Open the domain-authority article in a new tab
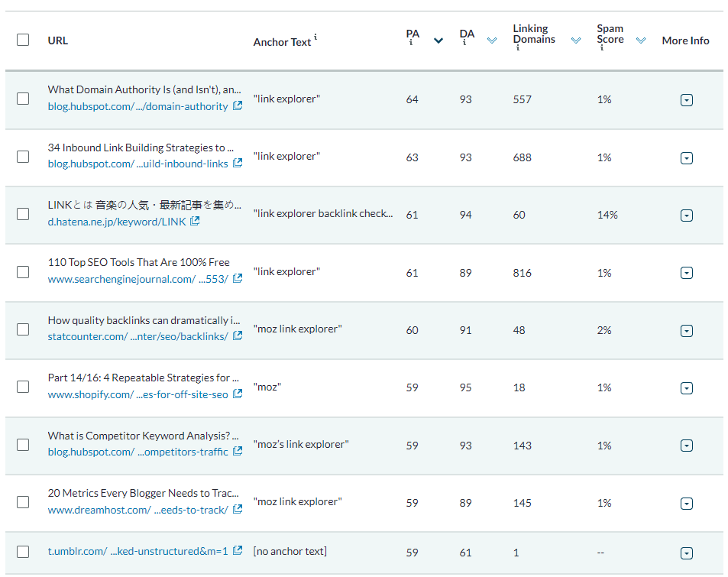This screenshot has height=577, width=728. pos(238,107)
